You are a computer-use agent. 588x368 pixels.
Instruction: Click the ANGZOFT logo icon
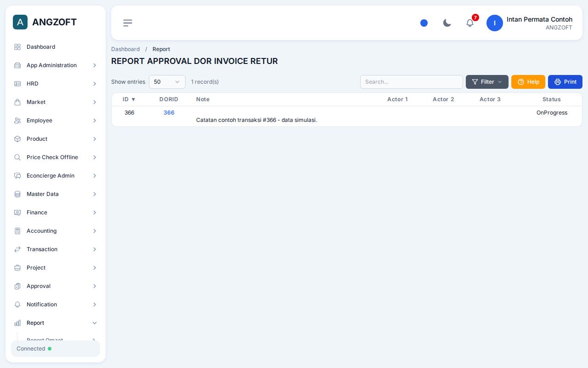(x=20, y=22)
